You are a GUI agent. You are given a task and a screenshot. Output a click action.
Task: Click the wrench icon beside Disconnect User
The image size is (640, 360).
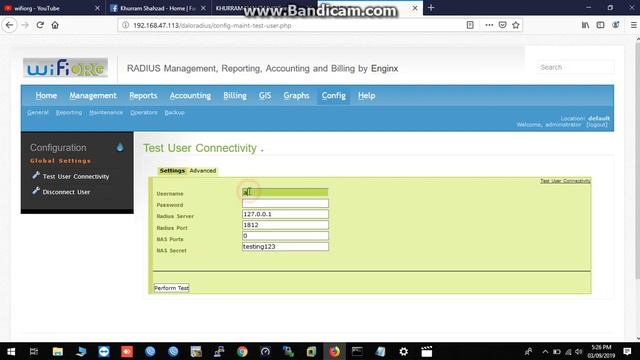(36, 191)
